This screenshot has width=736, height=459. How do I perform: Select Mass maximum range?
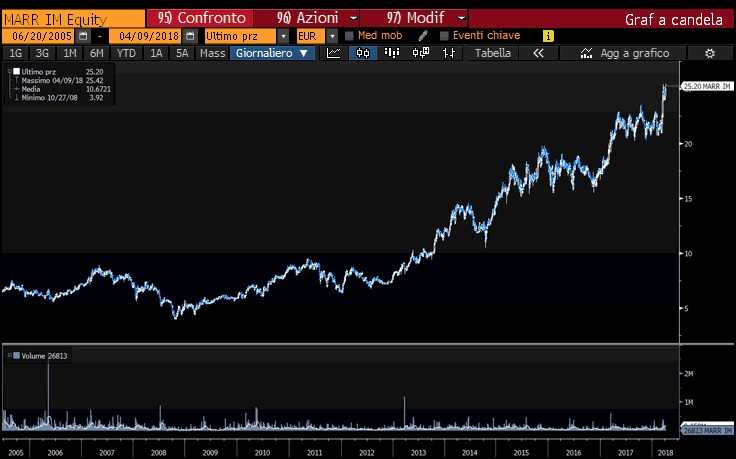click(213, 53)
